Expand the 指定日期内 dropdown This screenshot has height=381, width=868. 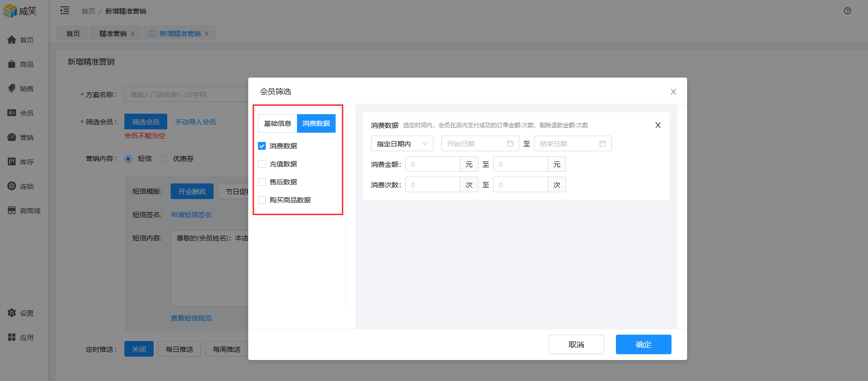tap(402, 144)
